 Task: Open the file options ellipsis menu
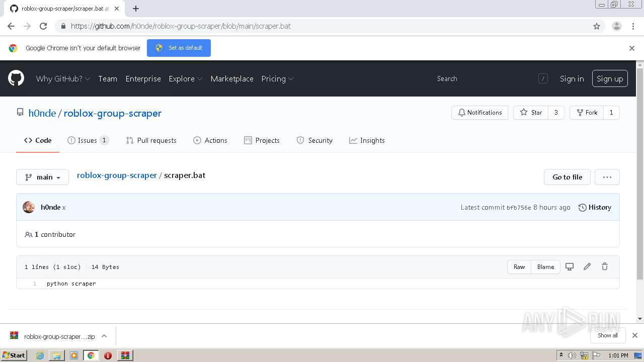coord(607,177)
